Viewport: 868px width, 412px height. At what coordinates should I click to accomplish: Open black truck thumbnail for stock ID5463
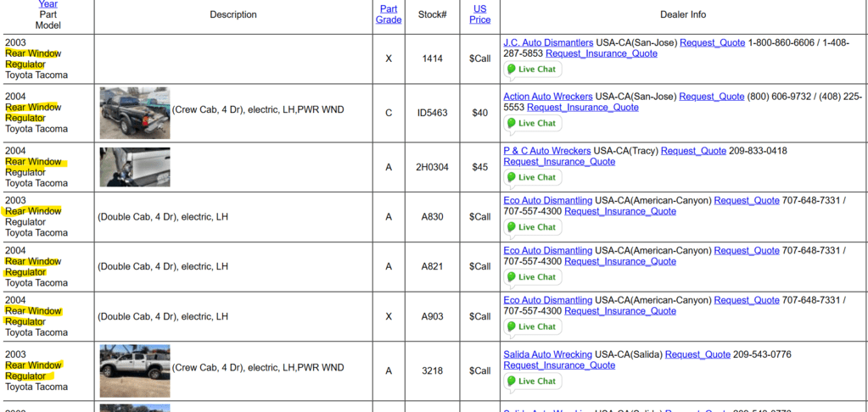pos(135,113)
